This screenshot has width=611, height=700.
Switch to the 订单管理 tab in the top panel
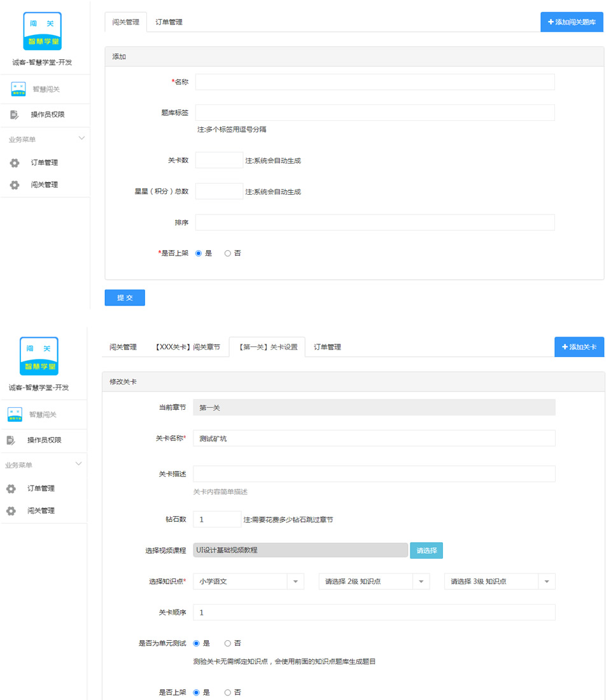click(169, 22)
